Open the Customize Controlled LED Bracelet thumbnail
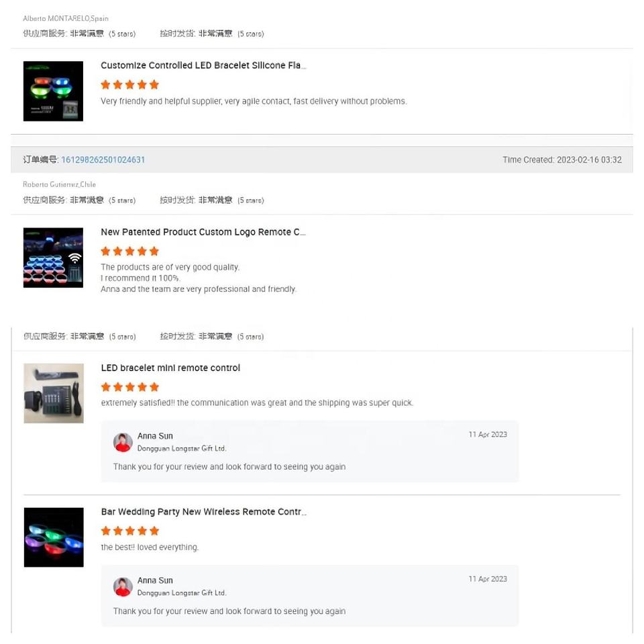 (x=54, y=91)
